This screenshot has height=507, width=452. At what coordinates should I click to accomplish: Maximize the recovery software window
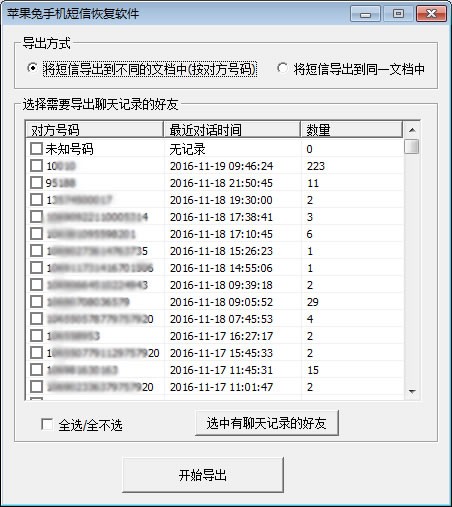click(398, 14)
